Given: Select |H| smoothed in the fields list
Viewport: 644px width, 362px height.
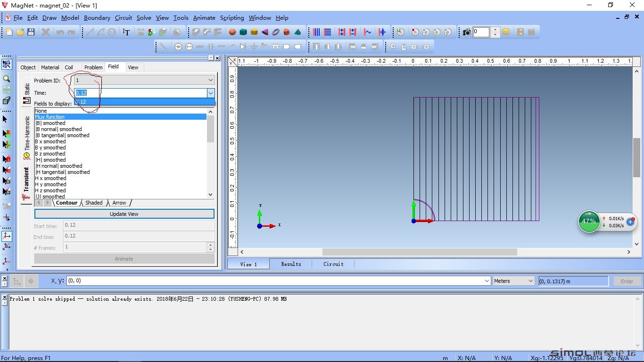Looking at the screenshot, I should [x=121, y=160].
